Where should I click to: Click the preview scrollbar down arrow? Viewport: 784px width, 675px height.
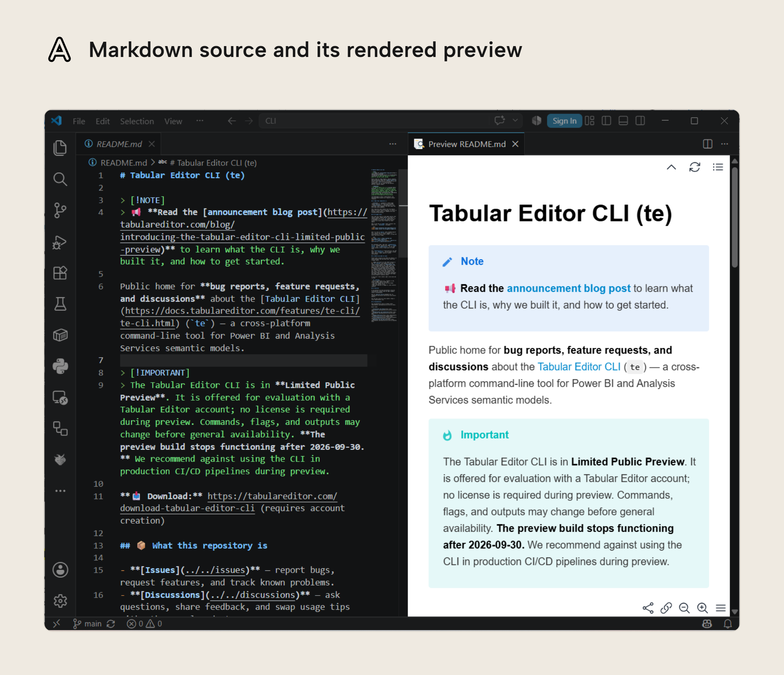[x=734, y=611]
